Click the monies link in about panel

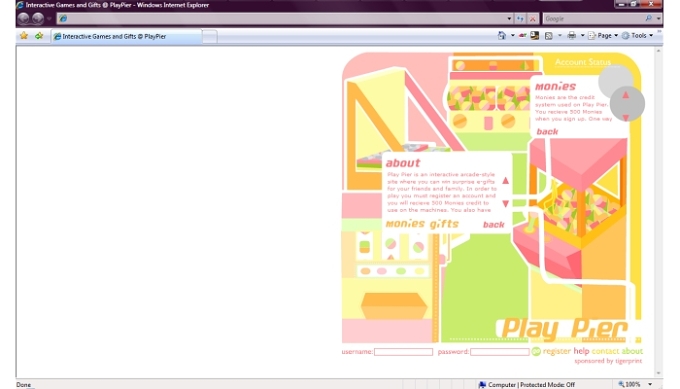[405, 224]
